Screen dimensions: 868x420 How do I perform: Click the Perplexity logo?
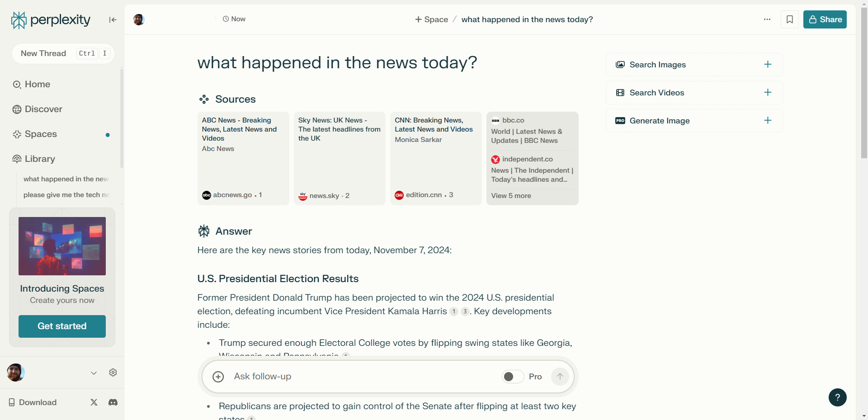(x=51, y=20)
